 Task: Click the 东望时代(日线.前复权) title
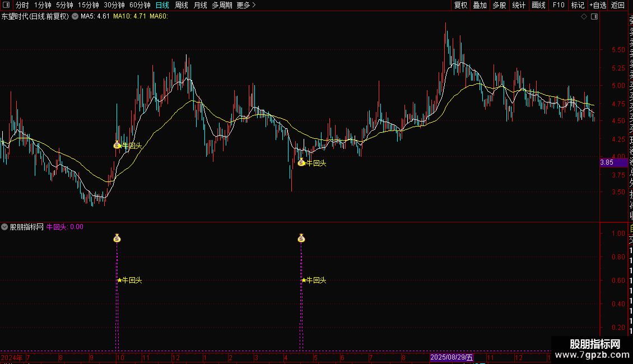point(35,16)
